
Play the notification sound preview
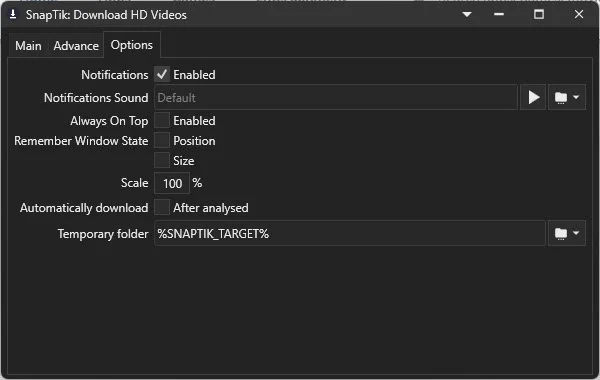click(533, 98)
